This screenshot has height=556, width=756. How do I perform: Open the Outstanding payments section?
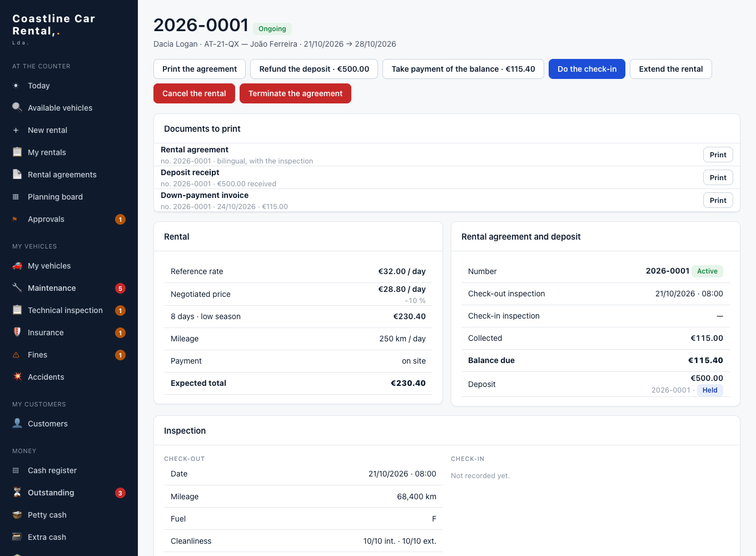(69, 493)
